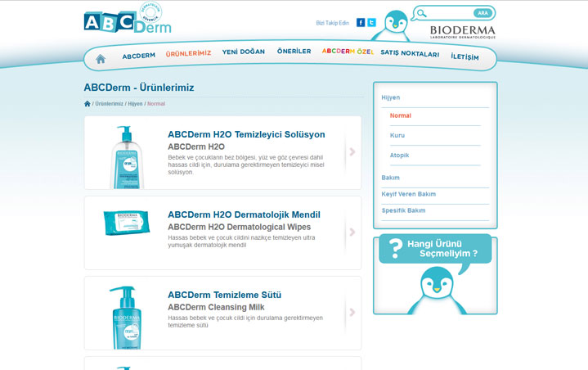Select Atopik skin type in sidebar
588x370 pixels.
[399, 156]
